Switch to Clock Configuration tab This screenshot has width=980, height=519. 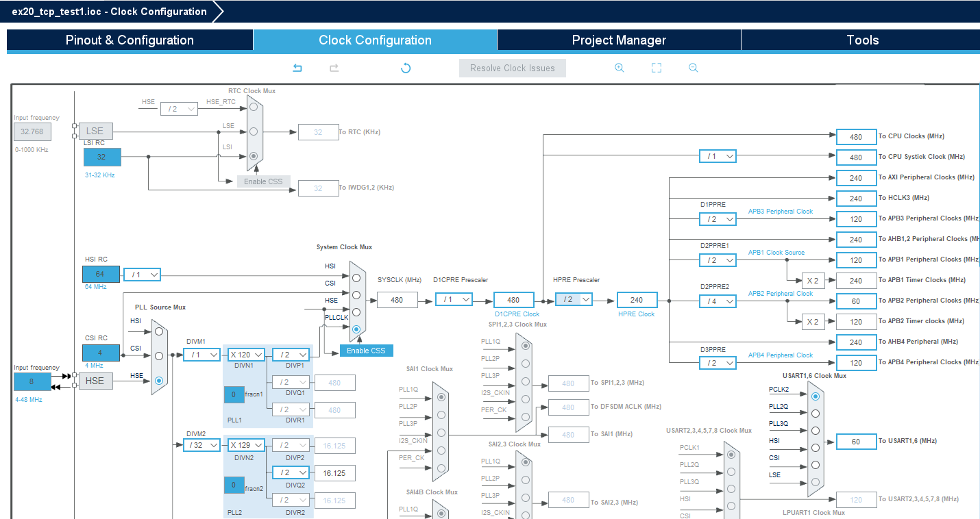tap(375, 40)
